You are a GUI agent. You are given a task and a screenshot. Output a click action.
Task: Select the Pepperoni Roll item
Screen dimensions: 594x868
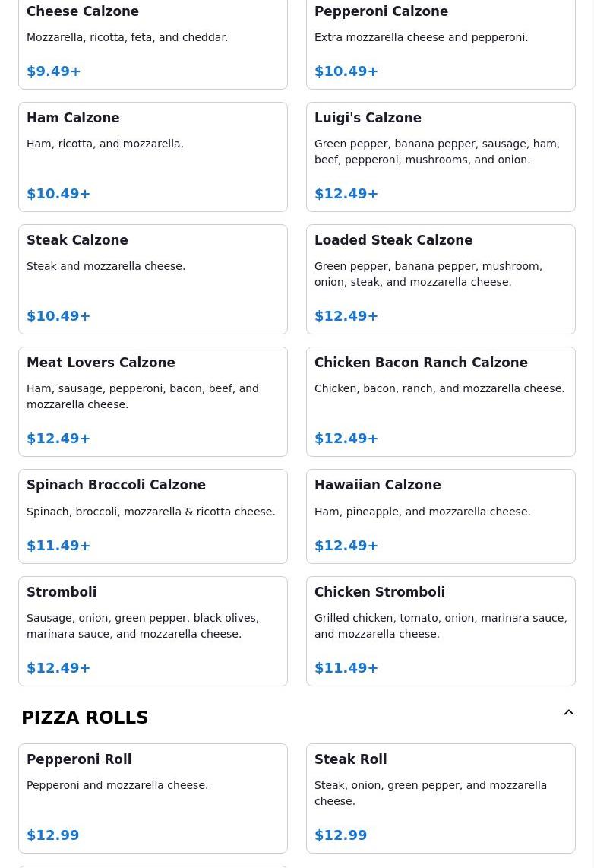[153, 798]
